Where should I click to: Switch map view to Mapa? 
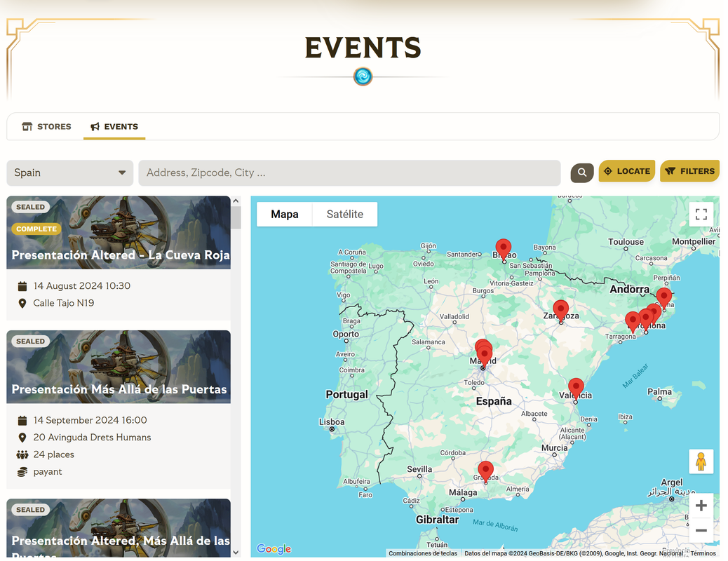pos(285,214)
